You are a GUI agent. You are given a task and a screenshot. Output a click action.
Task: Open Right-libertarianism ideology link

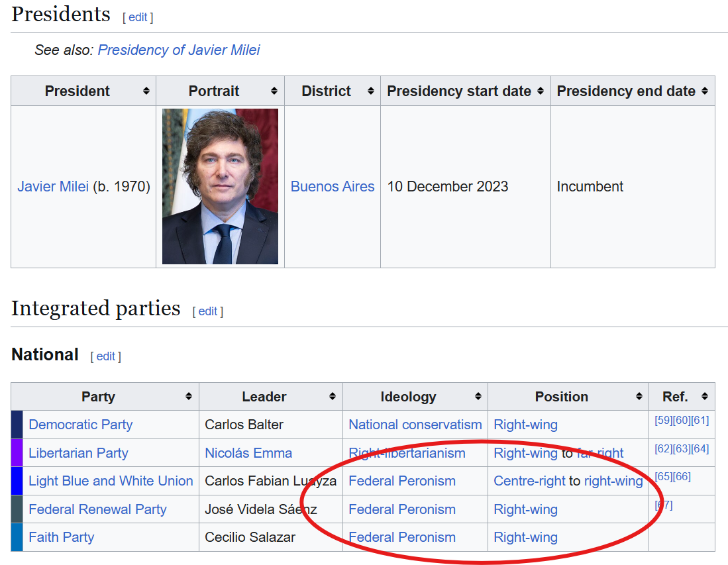(x=407, y=452)
